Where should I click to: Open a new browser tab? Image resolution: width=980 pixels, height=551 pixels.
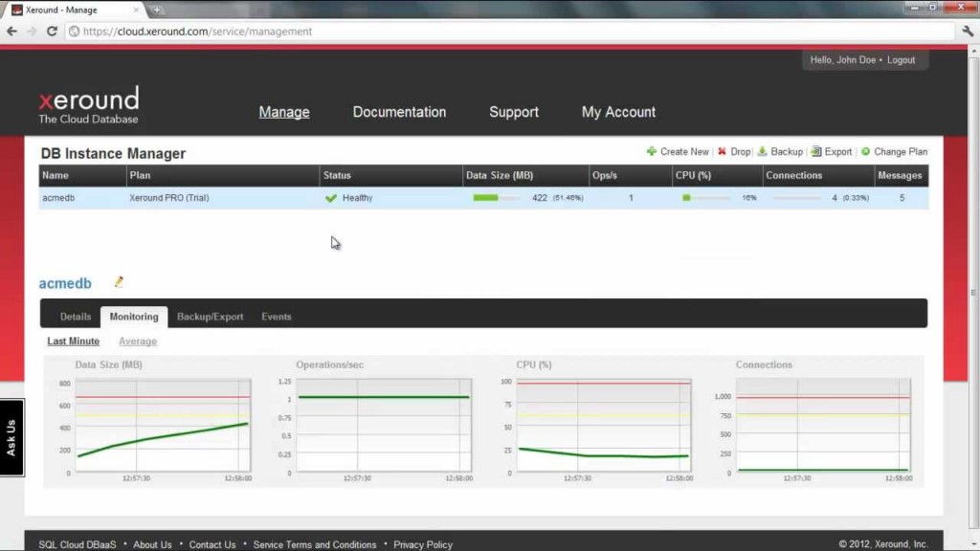[157, 10]
